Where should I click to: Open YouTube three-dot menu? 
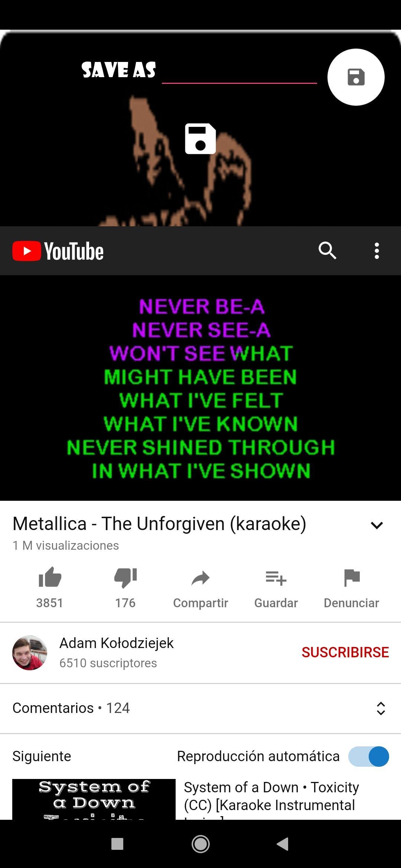pos(377,251)
